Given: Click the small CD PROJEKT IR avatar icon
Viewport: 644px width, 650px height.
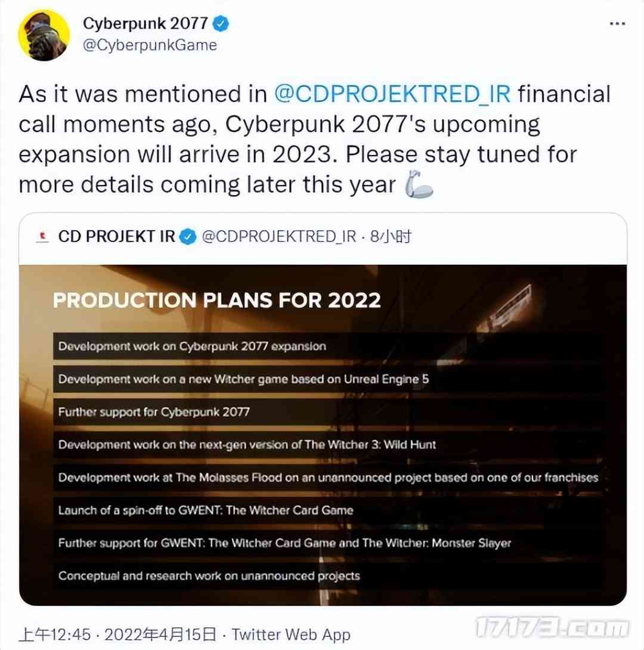Looking at the screenshot, I should 42,237.
